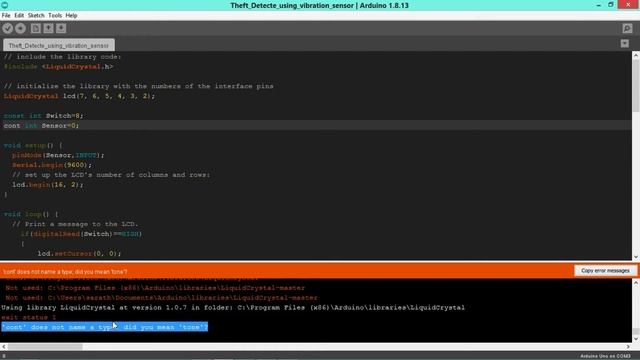Minimize the Arduino window
Screen dimensions: 640x360
(x=598, y=5)
